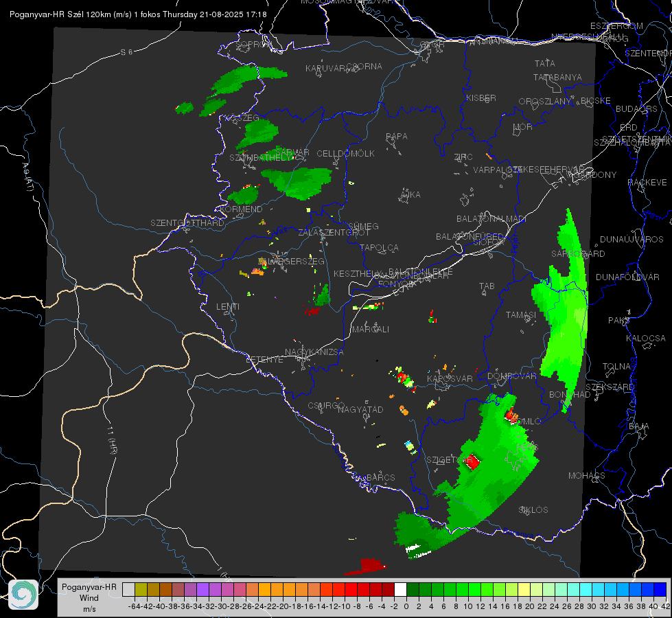Click the white echo patch near the bottom edge
This screenshot has width=672, height=618.
click(x=418, y=551)
